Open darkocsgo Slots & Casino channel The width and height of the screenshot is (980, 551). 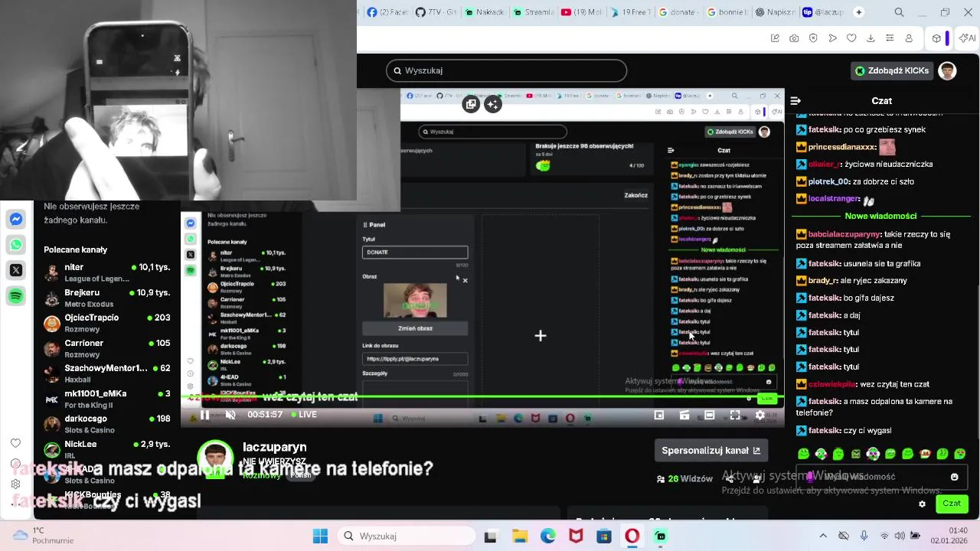(x=107, y=424)
